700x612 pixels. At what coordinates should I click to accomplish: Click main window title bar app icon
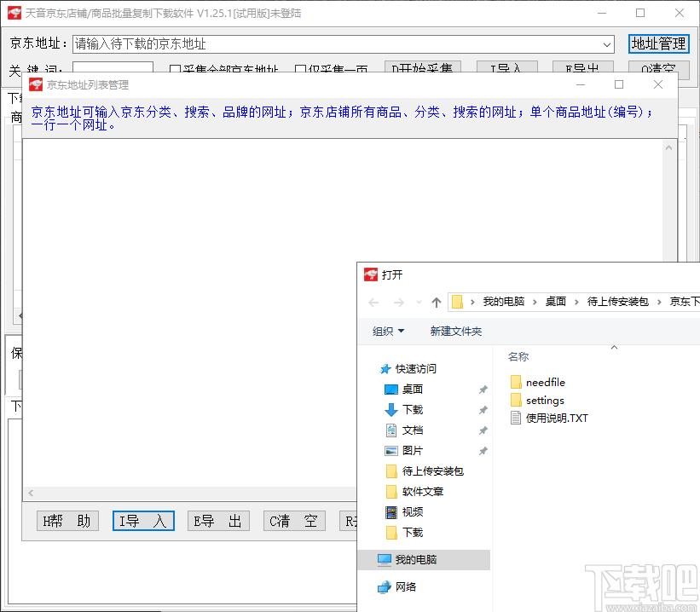[14, 13]
